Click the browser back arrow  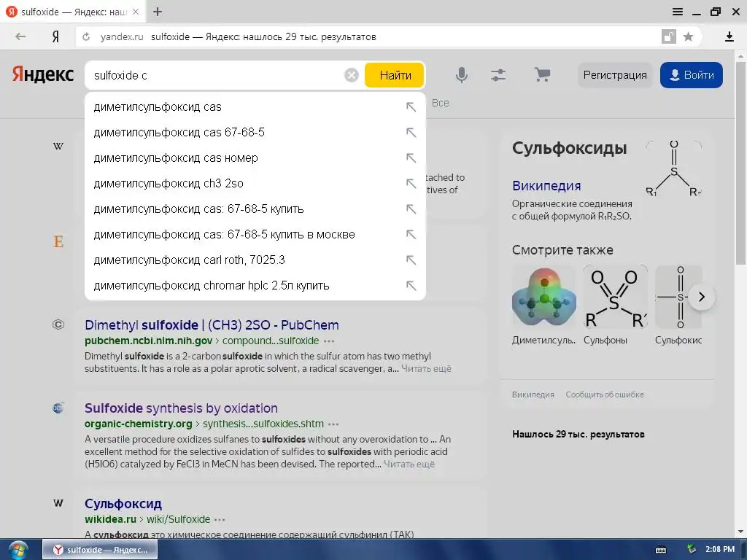(x=20, y=36)
